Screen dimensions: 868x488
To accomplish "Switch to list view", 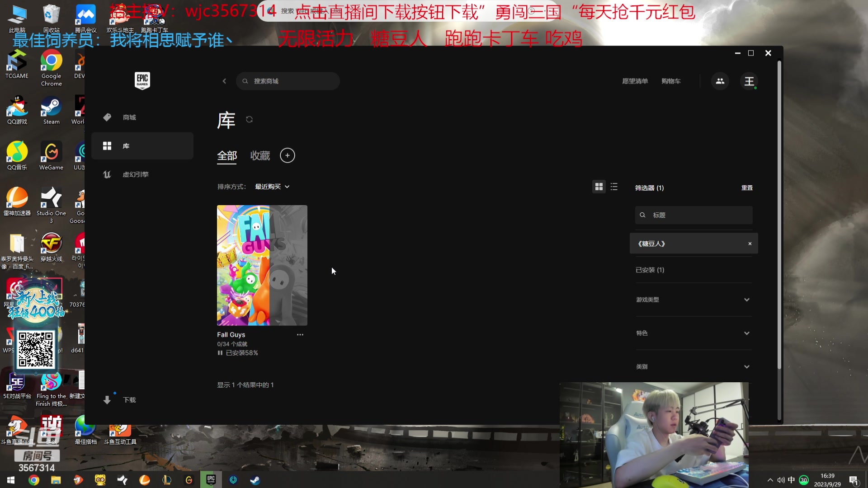I will (x=614, y=187).
